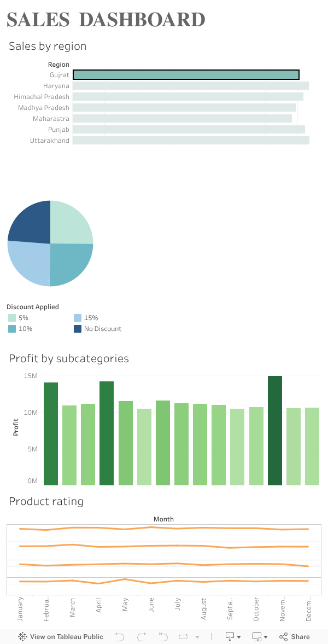Click the Month header in Product rating
The height and width of the screenshot is (644, 328).
click(x=163, y=519)
